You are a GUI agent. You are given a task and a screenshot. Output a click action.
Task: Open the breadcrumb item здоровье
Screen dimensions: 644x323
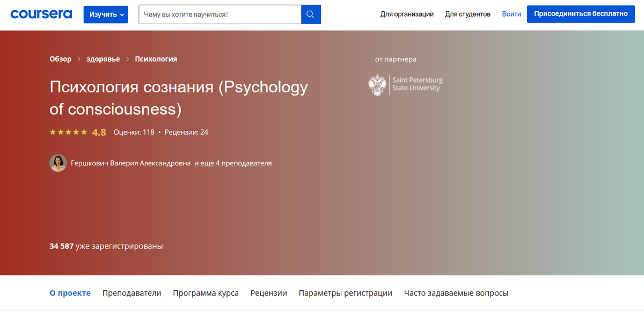pos(103,59)
